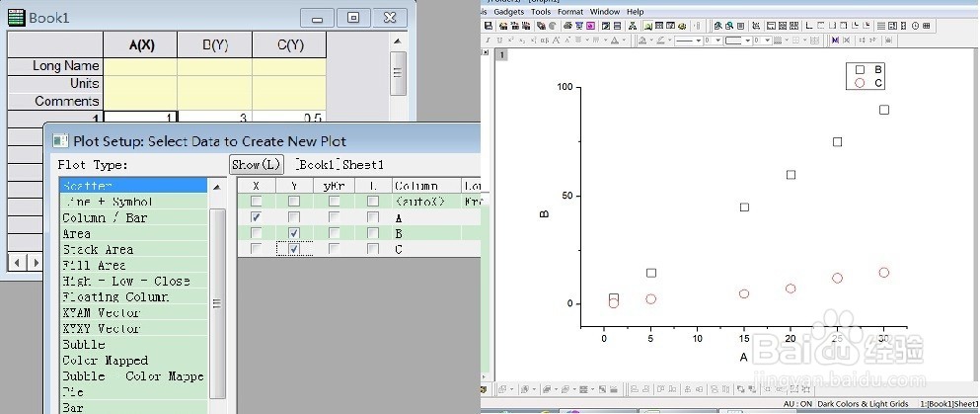
Task: Click the fill pattern grid icon
Action: (x=778, y=41)
